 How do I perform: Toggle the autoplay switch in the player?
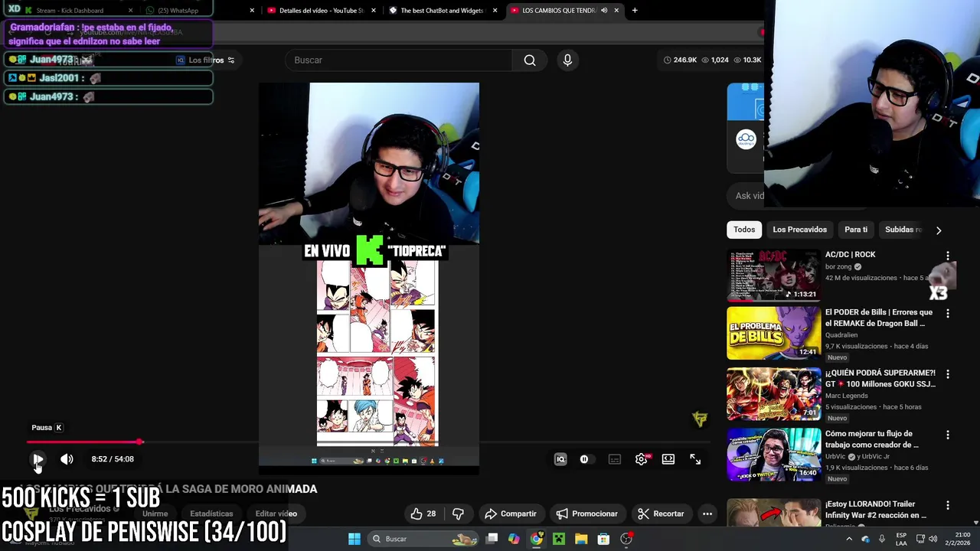584,459
